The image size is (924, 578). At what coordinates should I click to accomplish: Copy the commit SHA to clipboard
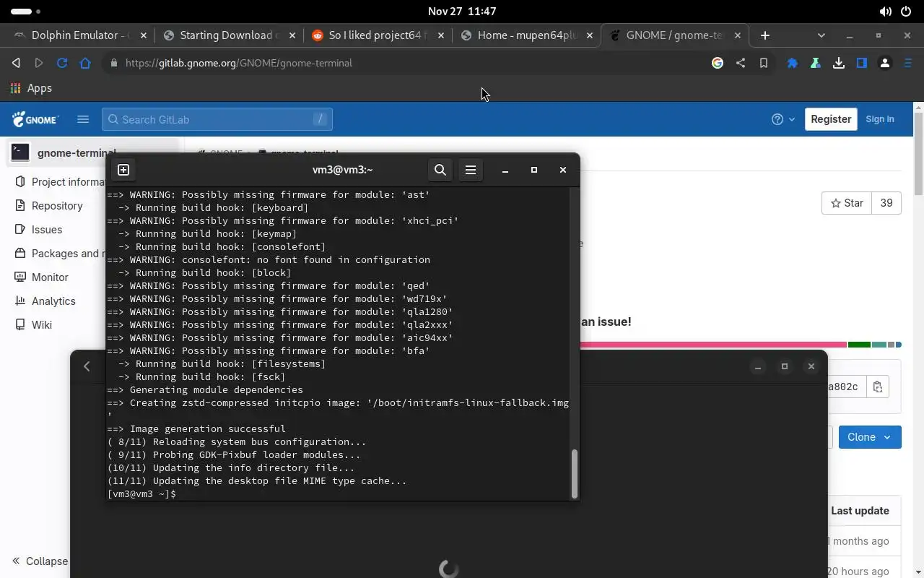[x=878, y=387]
